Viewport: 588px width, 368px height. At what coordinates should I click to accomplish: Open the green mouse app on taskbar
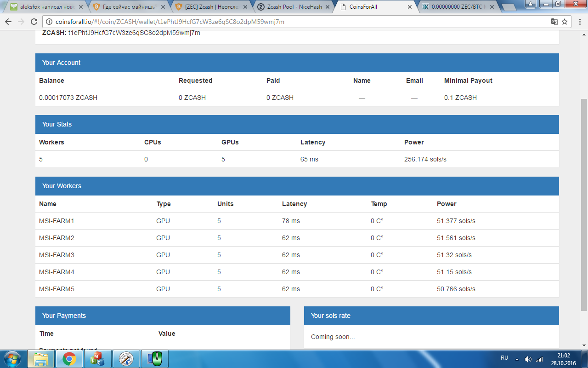pos(155,359)
